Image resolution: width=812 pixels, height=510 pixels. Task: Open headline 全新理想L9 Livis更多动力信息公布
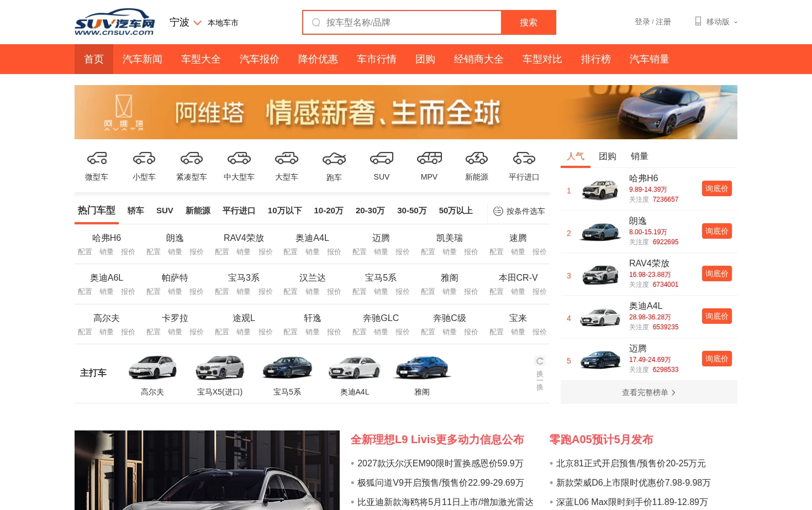click(437, 439)
